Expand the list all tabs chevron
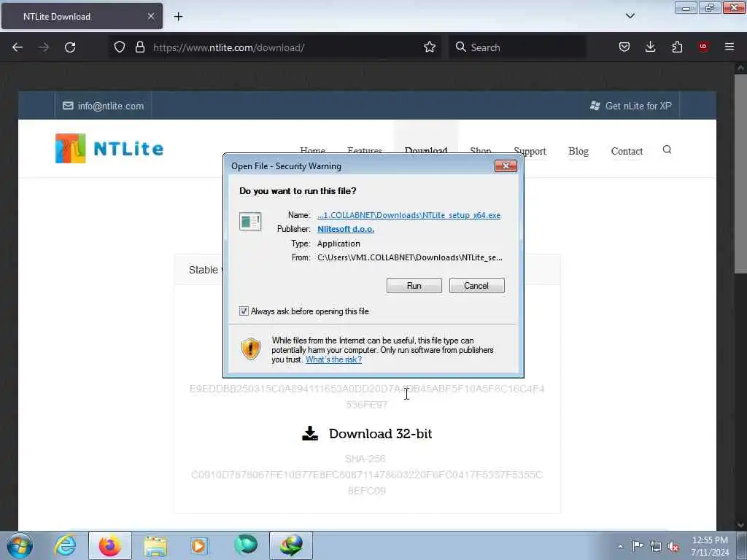This screenshot has height=560, width=747. (630, 16)
